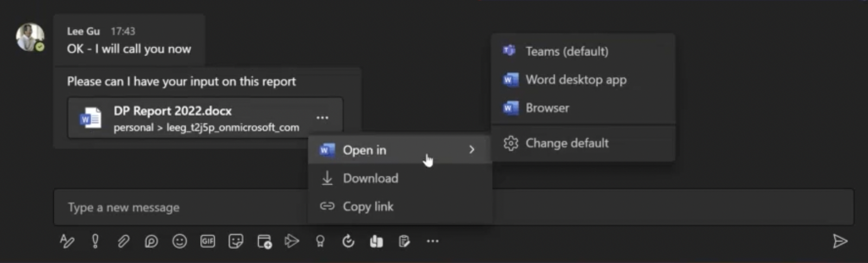The image size is (868, 263).
Task: Open the GIF picker
Action: coord(208,241)
